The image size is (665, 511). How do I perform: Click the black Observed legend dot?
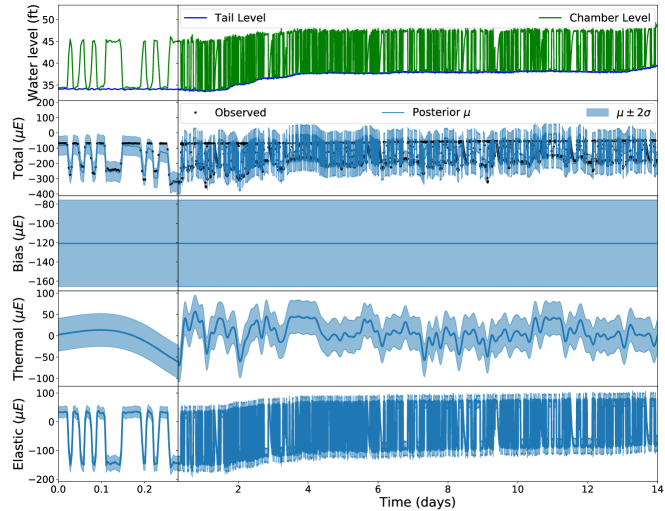195,112
